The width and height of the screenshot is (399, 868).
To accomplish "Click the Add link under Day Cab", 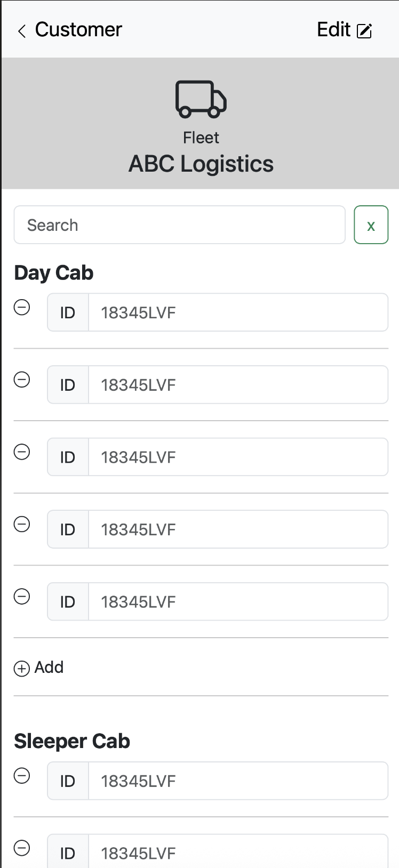I will [x=49, y=668].
